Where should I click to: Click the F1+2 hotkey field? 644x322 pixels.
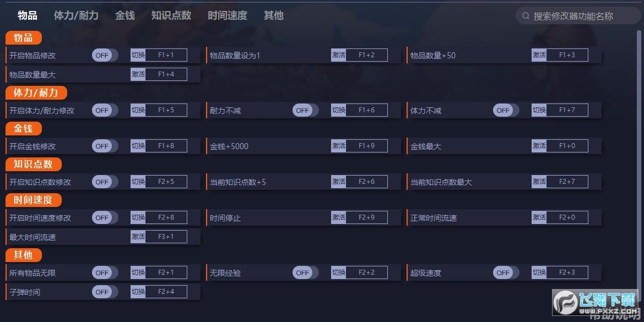pos(366,55)
